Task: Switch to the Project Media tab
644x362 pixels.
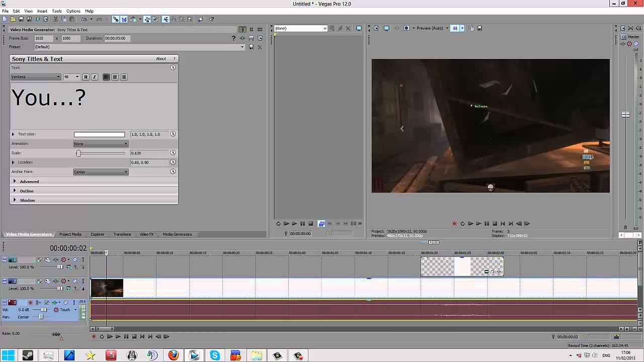Action: pos(70,234)
